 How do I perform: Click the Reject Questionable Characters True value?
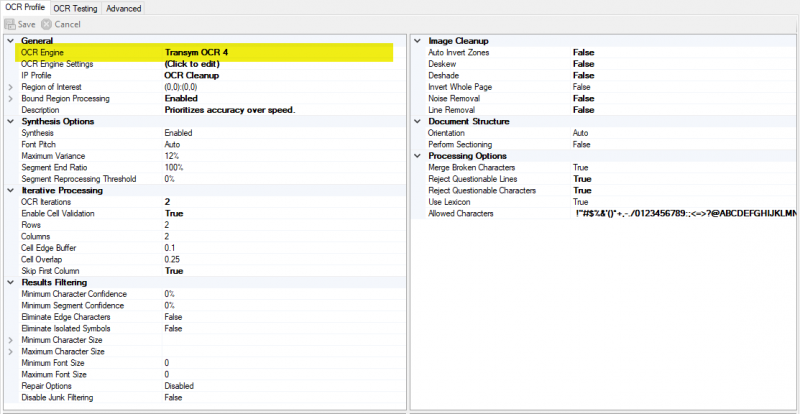tap(582, 190)
